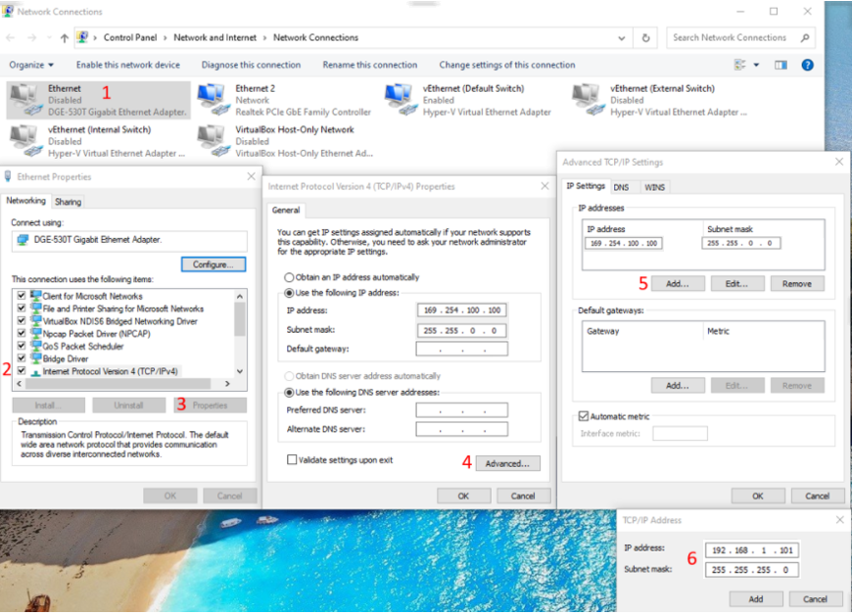Viewport: 852px width, 616px height.
Task: Select Obtain an IP address automatically
Action: coord(289,277)
